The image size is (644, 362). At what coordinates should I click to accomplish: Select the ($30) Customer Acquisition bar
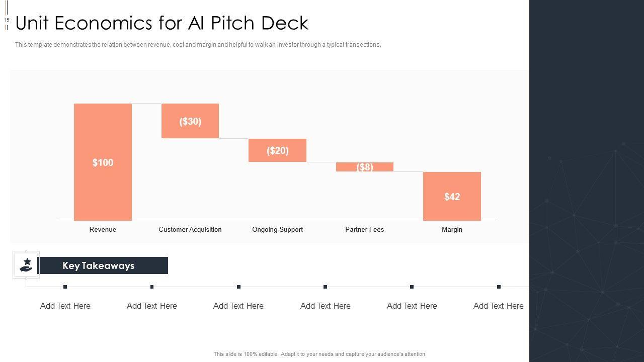tap(190, 121)
